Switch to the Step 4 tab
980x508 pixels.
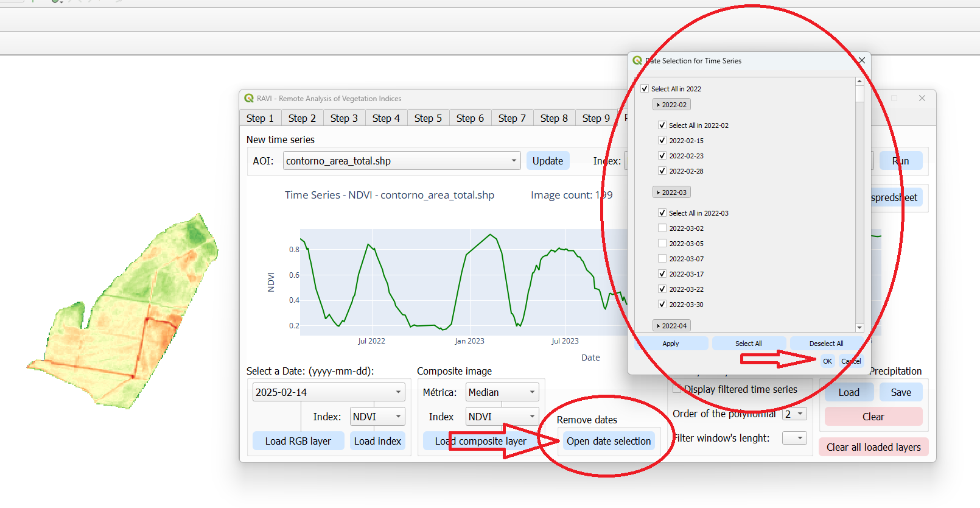(386, 118)
